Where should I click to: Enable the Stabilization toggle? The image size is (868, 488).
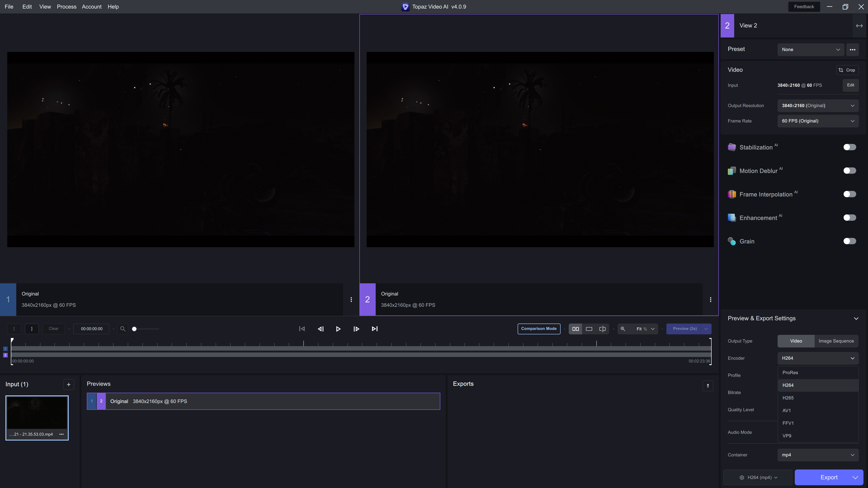[849, 147]
